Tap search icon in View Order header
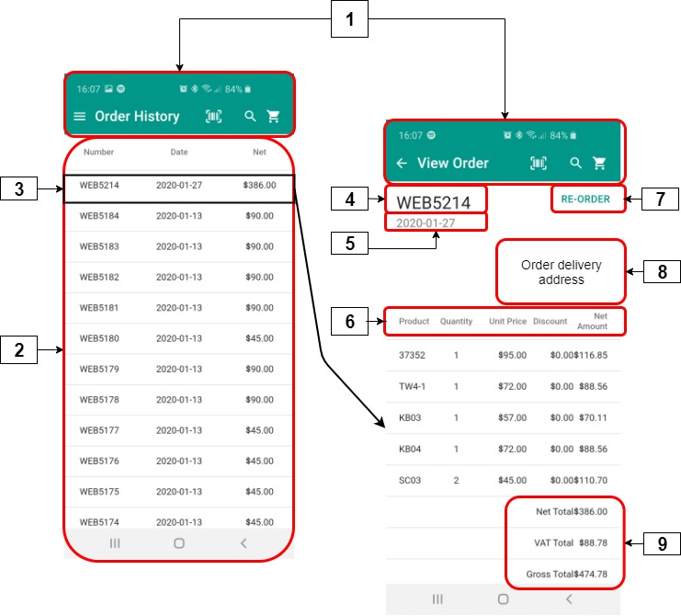 click(576, 163)
